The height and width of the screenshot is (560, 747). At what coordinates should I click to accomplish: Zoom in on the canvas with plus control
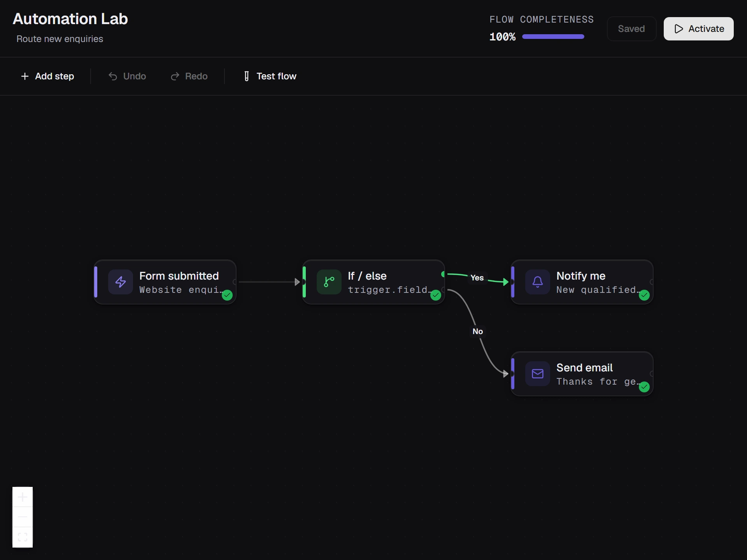[x=23, y=497]
